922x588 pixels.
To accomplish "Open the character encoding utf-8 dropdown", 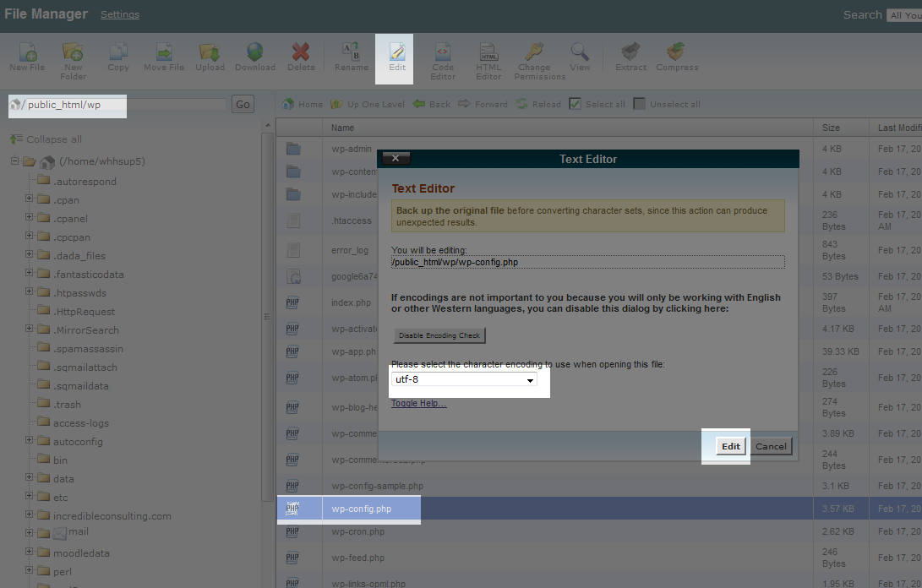I will pyautogui.click(x=463, y=380).
